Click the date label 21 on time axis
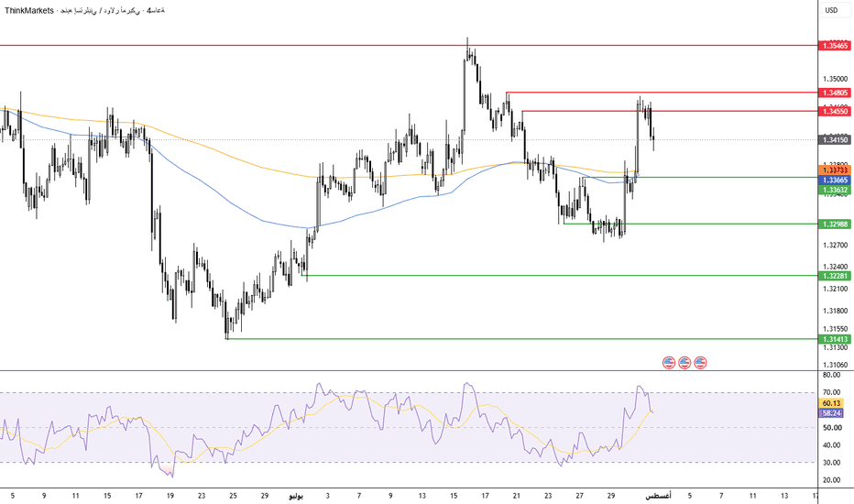 click(x=516, y=497)
